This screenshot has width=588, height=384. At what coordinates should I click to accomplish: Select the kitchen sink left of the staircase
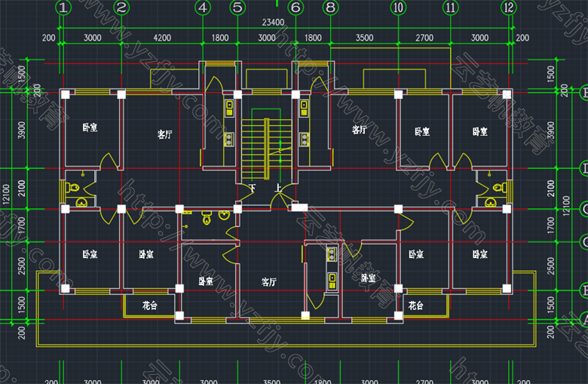(x=229, y=108)
